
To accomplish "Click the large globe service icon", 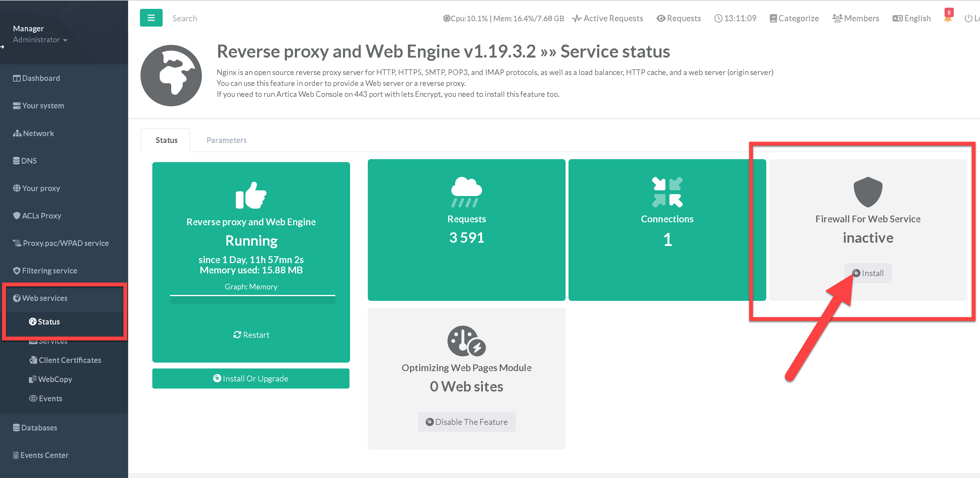I will 171,75.
